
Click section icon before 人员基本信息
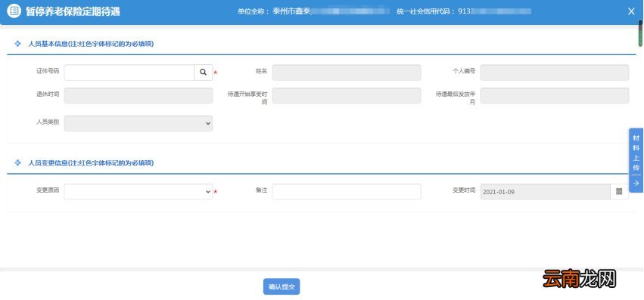pos(17,44)
